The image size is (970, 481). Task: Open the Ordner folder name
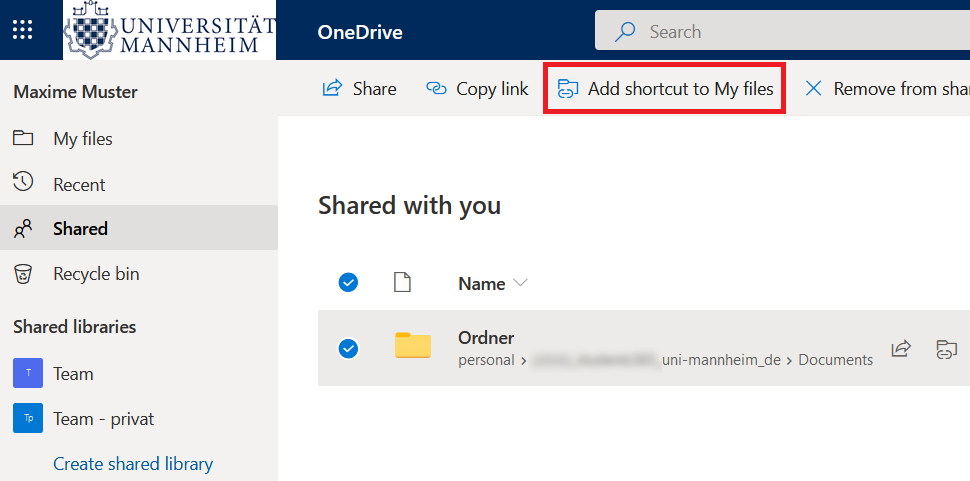coord(486,338)
